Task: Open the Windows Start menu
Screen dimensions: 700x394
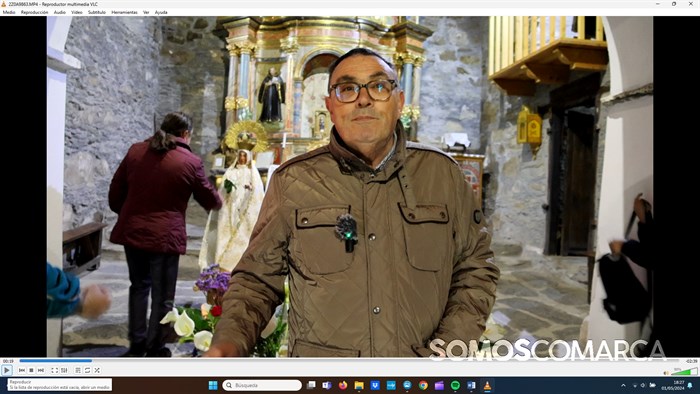Action: coord(213,385)
